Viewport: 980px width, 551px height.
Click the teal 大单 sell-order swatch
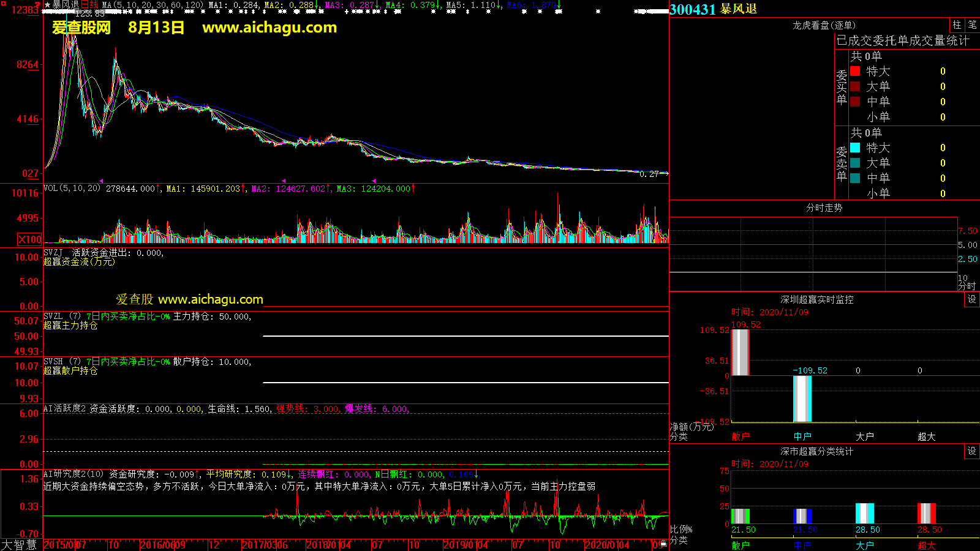pyautogui.click(x=855, y=163)
